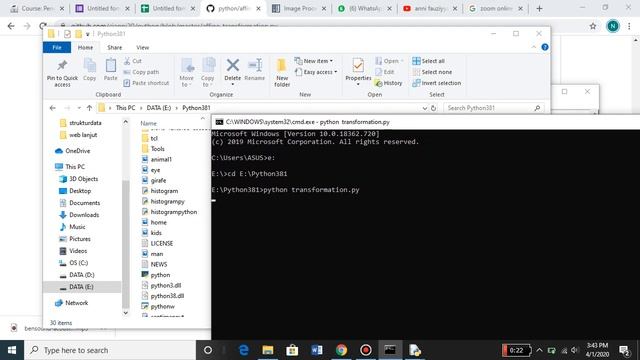Viewport: 640px width, 360px height.
Task: Click the cmd.exe window title icon
Action: point(219,122)
